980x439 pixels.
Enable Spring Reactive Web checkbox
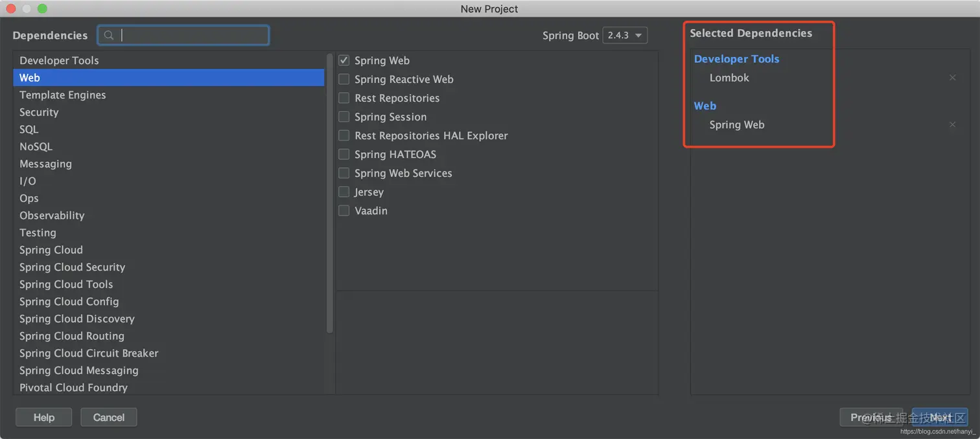click(344, 79)
